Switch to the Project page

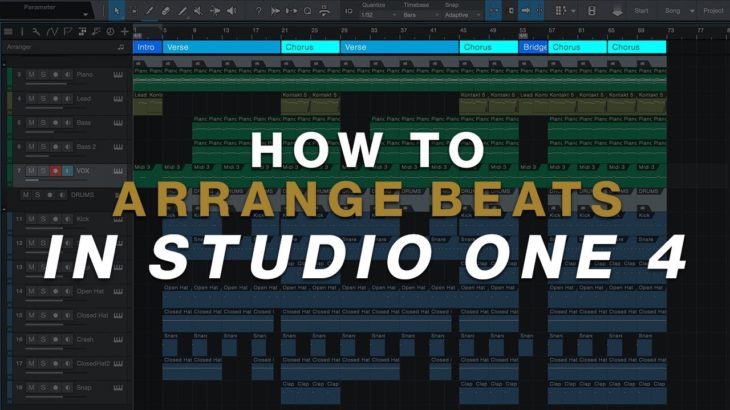tap(713, 11)
